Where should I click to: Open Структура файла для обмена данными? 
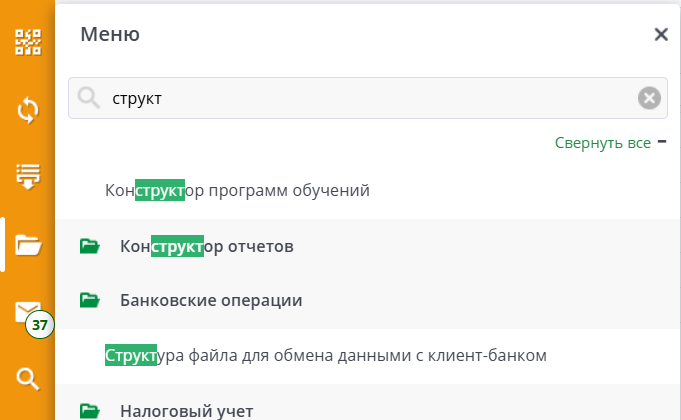[x=326, y=355]
